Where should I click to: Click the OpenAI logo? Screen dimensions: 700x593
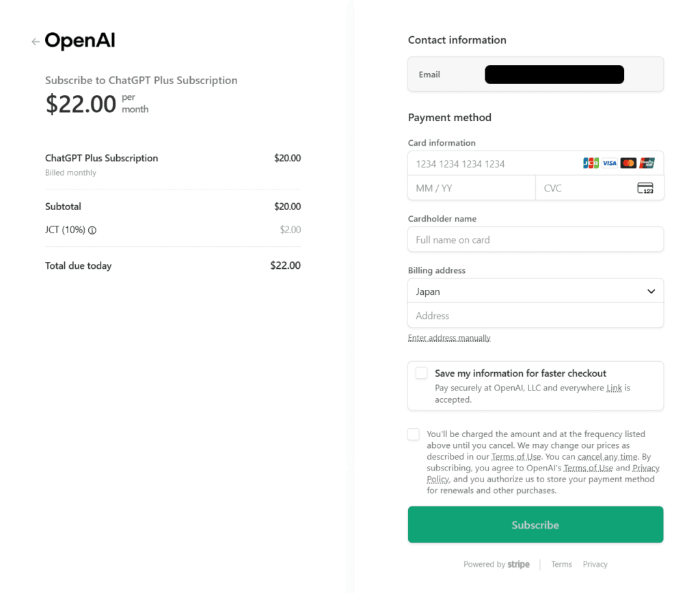80,41
